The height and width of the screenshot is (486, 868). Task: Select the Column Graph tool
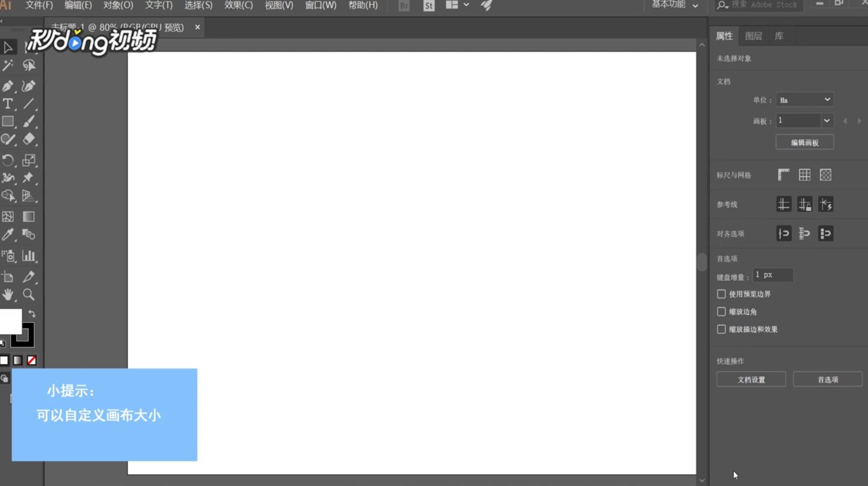[29, 256]
